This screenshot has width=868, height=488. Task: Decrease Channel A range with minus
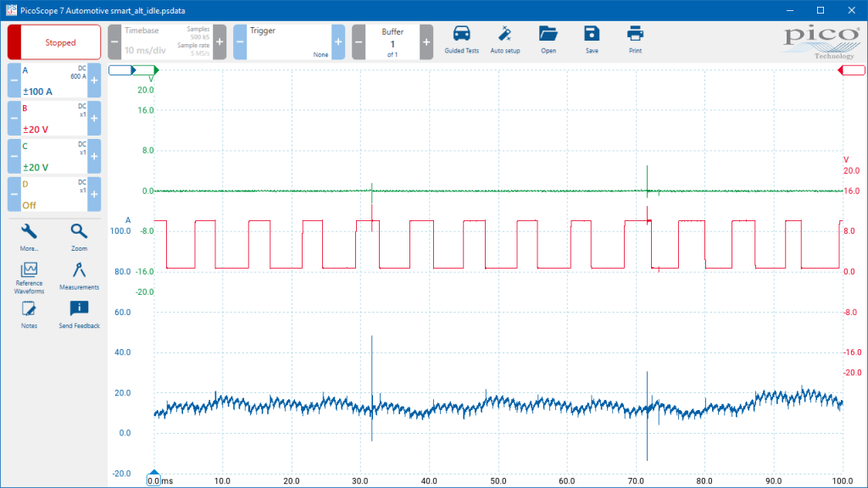pyautogui.click(x=14, y=80)
